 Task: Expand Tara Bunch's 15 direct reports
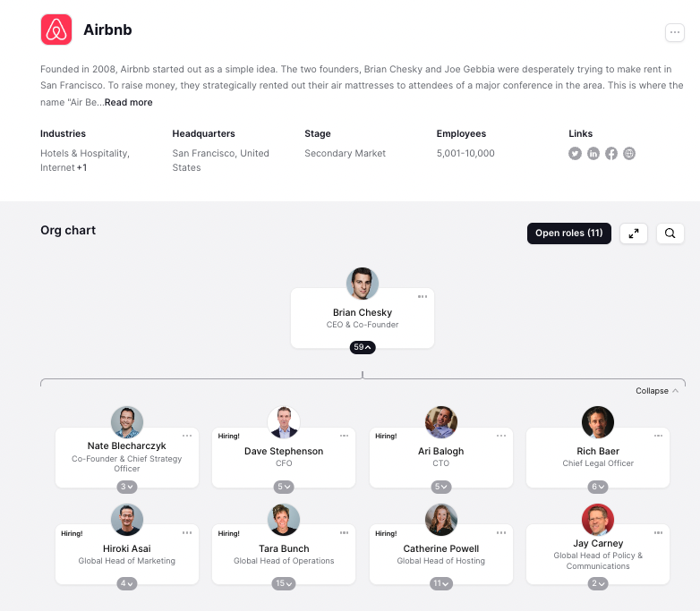coord(284,583)
